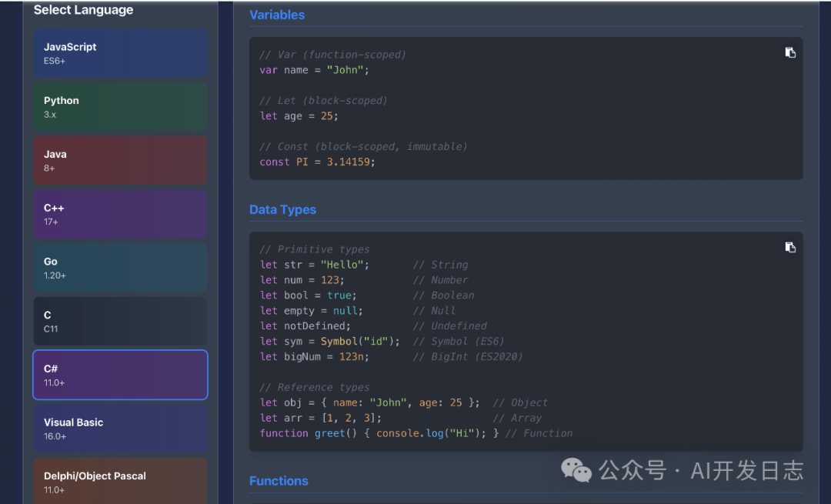Click the let obj object literal line
The image size is (831, 504).
tap(370, 402)
